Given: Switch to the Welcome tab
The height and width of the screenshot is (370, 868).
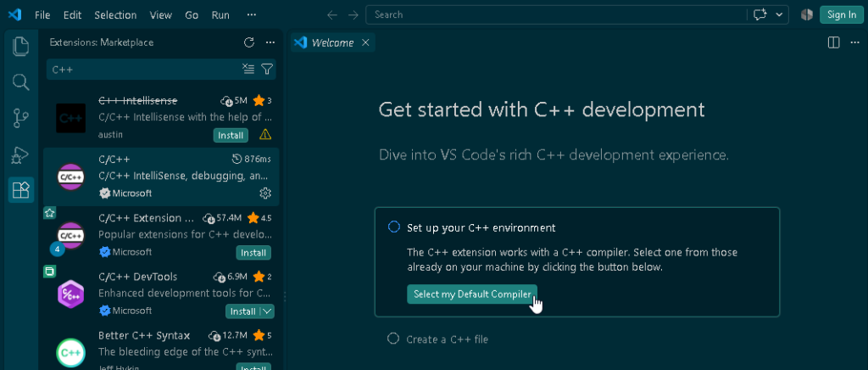Looking at the screenshot, I should point(332,42).
